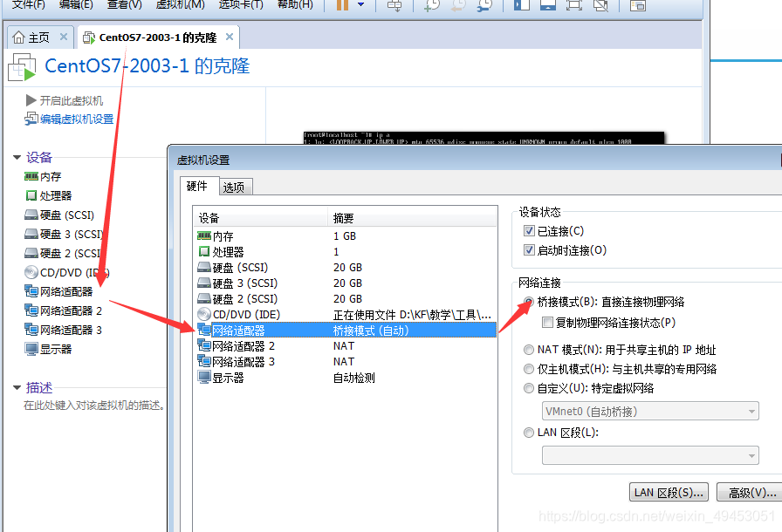Click the full screen mode toolbar icon
This screenshot has width=782, height=532.
(x=574, y=5)
